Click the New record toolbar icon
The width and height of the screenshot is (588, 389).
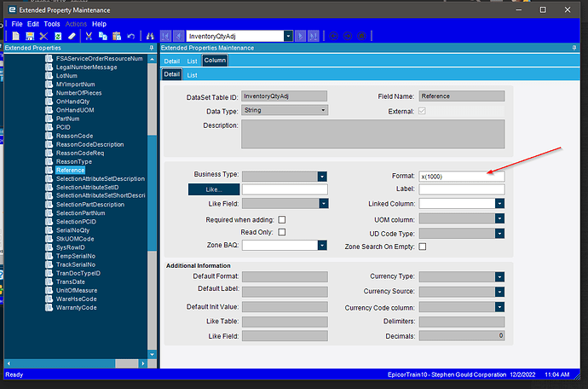(15, 36)
